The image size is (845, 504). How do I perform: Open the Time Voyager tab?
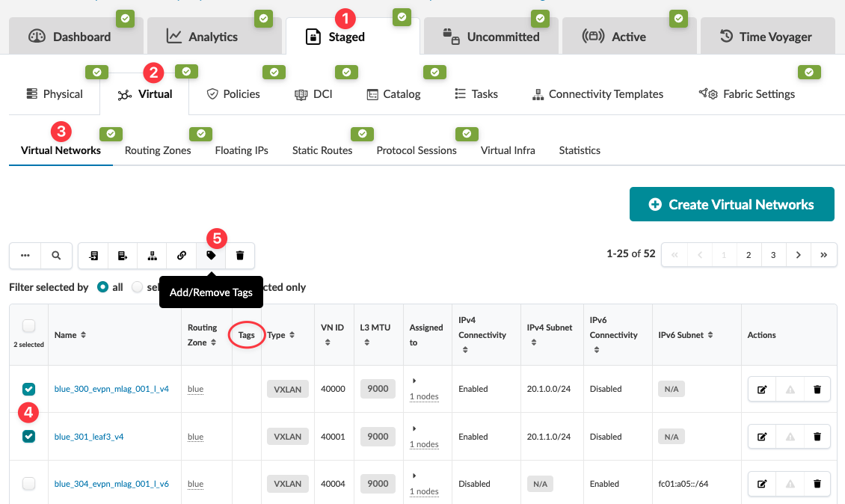point(767,36)
